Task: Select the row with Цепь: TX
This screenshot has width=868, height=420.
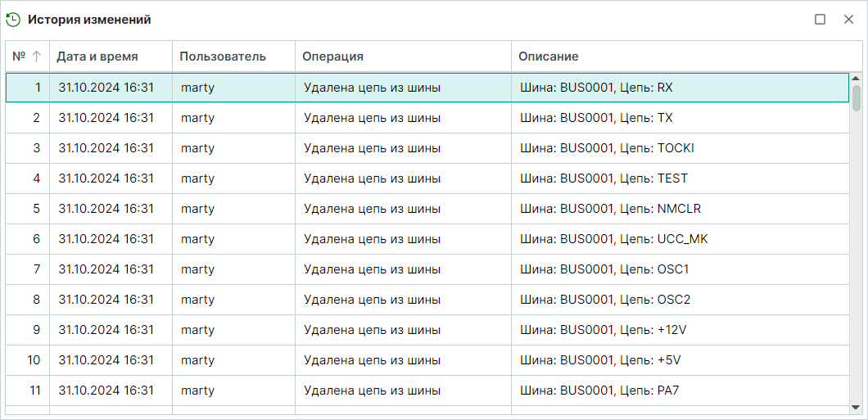Action: click(x=426, y=118)
